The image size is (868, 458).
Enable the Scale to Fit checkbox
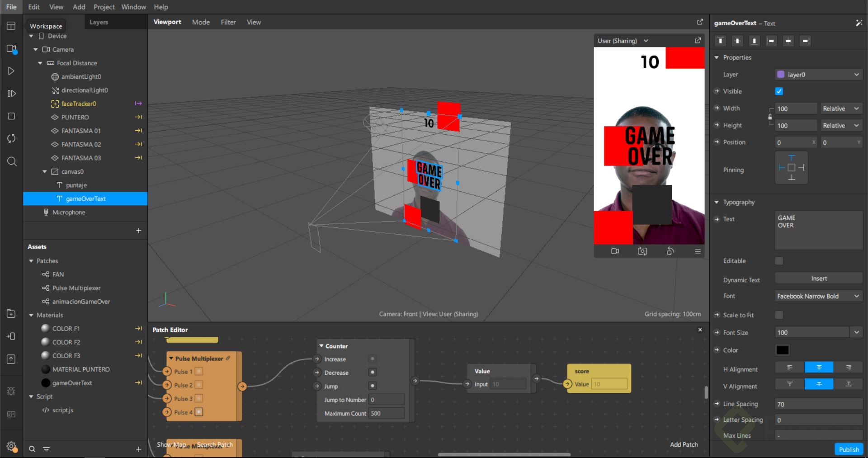(779, 315)
